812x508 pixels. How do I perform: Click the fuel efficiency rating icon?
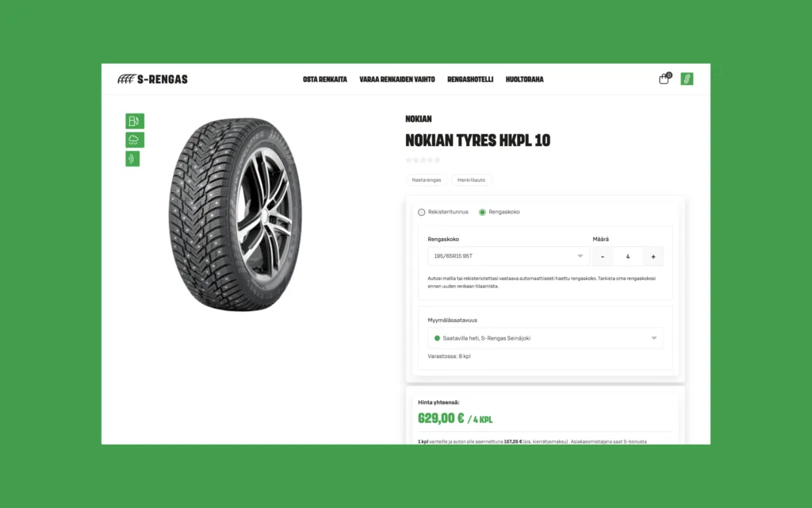tap(135, 121)
